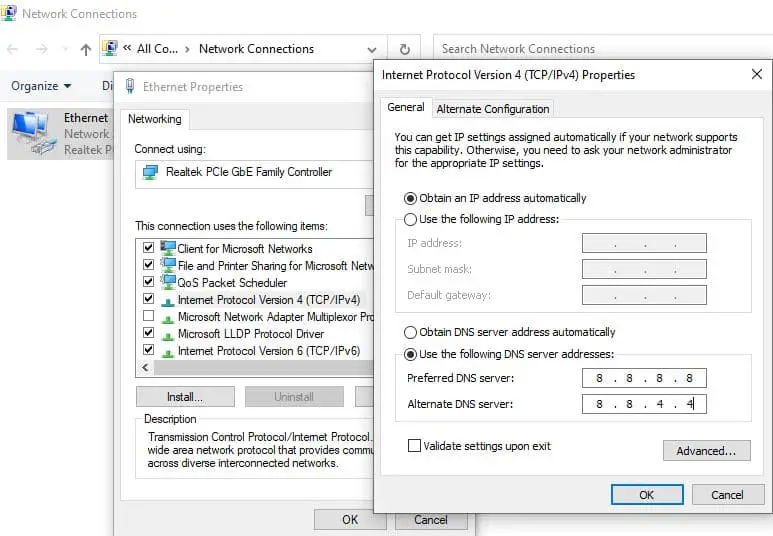Image resolution: width=773 pixels, height=536 pixels.
Task: Open the Networking tab
Action: point(154,119)
